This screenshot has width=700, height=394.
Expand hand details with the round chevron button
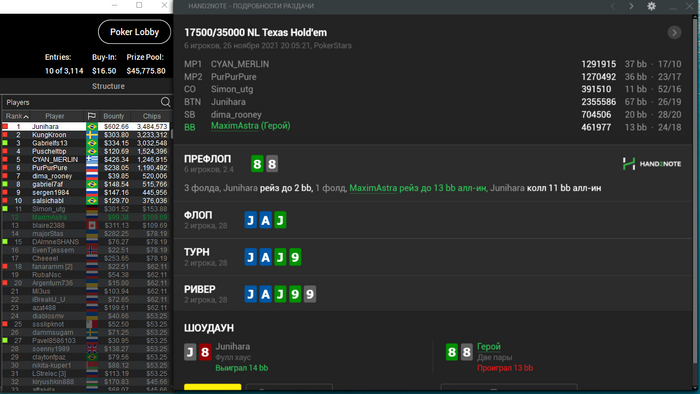674,33
